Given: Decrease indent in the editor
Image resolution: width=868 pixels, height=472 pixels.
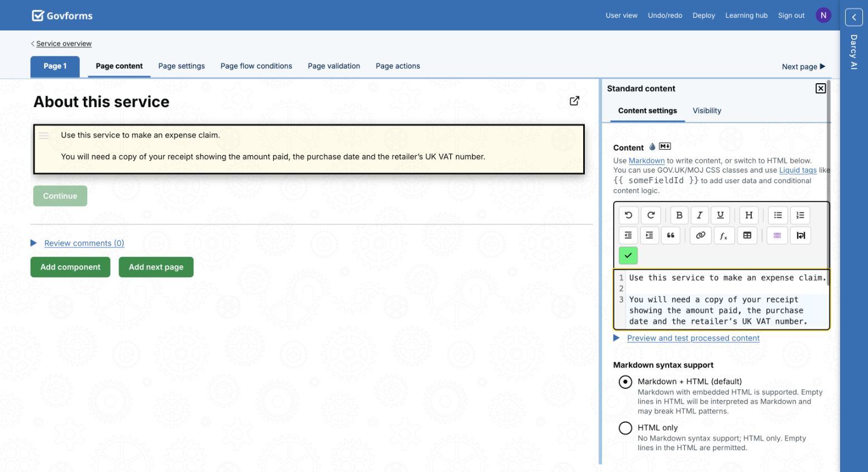Looking at the screenshot, I should 628,235.
